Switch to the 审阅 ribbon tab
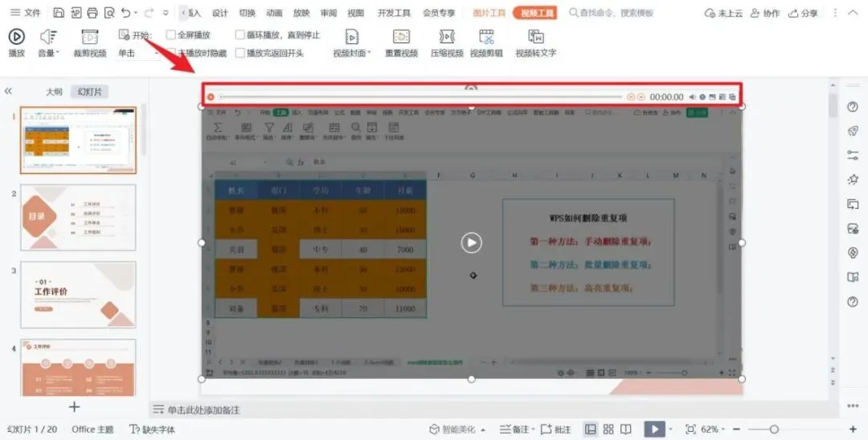Viewport: 868px width, 440px height. (x=328, y=13)
